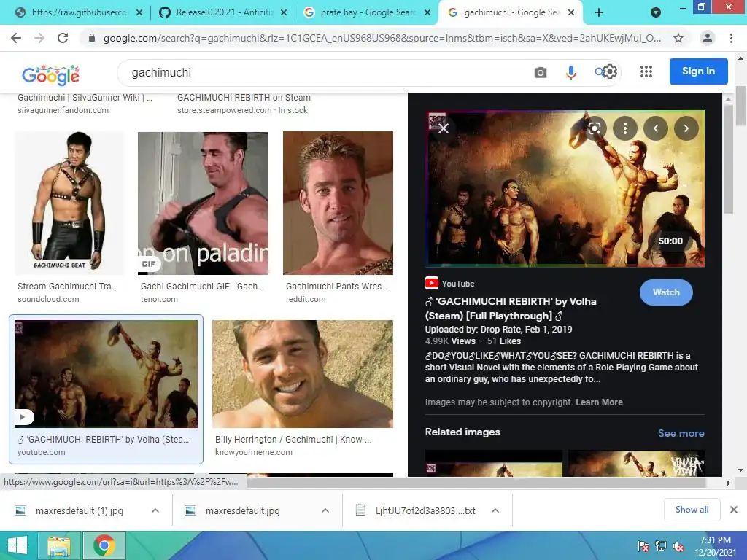Open File Explorer from the taskbar
The height and width of the screenshot is (560, 747).
coord(58,545)
